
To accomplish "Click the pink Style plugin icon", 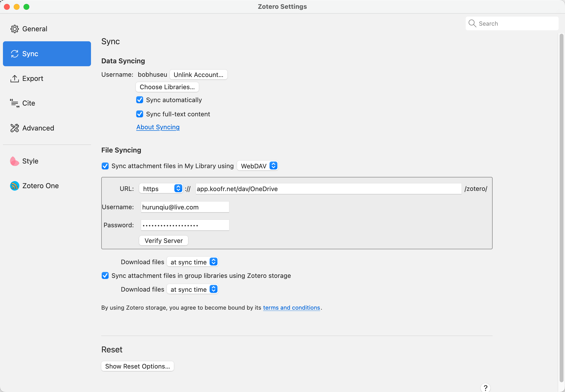I will pyautogui.click(x=14, y=161).
